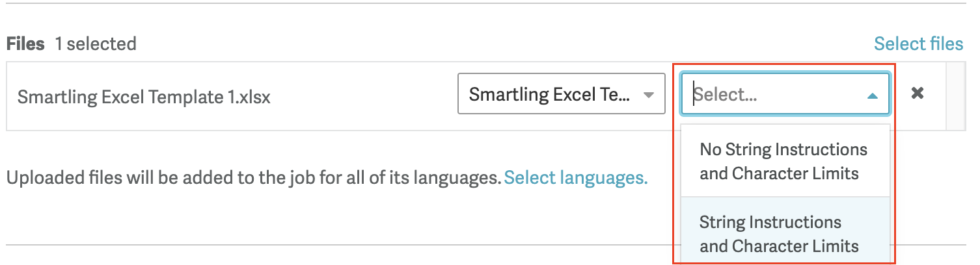Image resolution: width=980 pixels, height=265 pixels.
Task: Click the text cursor in the Select box
Action: pos(694,95)
